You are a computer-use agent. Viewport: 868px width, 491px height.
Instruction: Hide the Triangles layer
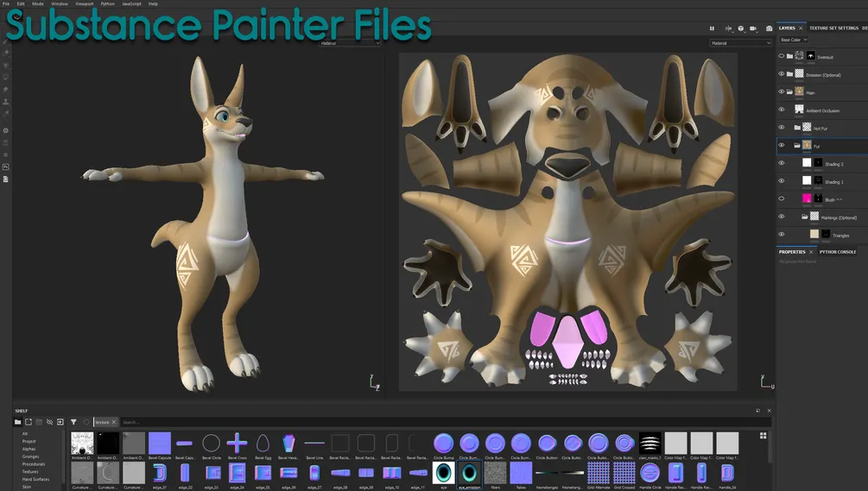coord(781,235)
